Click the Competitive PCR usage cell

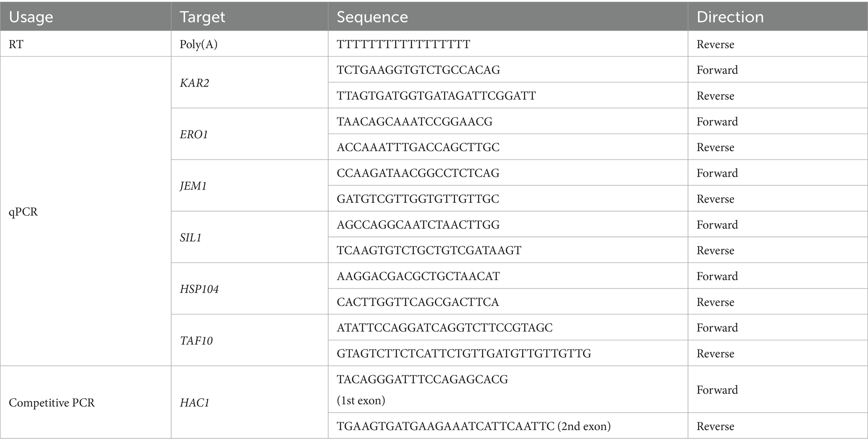pyautogui.click(x=86, y=402)
